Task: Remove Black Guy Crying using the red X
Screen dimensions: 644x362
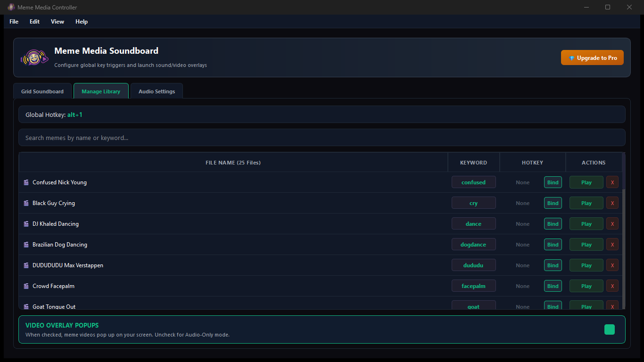Action: (x=612, y=203)
